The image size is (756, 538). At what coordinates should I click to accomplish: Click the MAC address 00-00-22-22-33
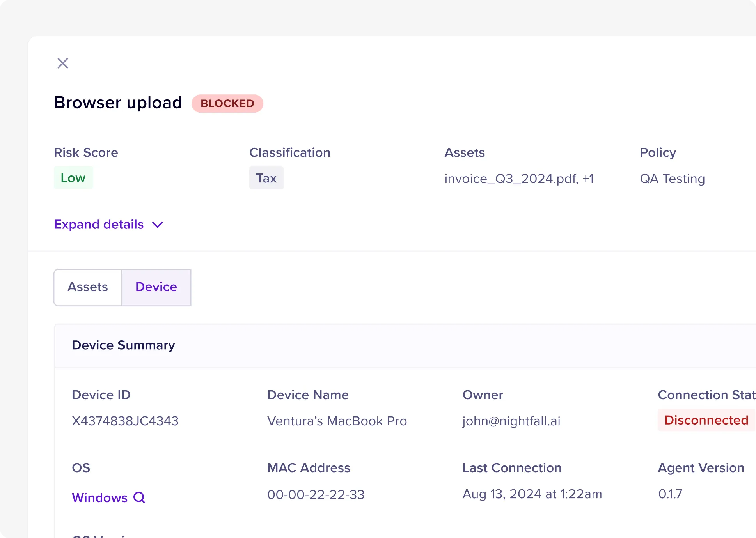click(316, 494)
